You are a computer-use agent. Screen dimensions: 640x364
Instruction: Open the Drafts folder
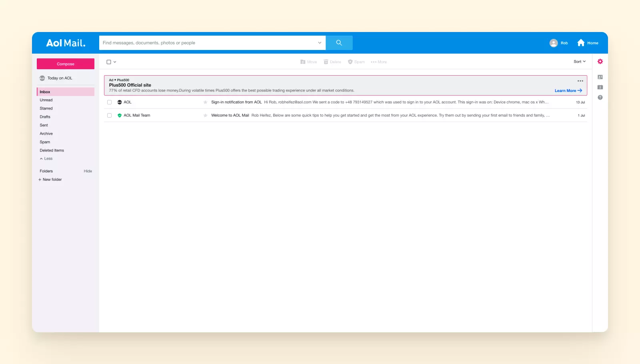tap(45, 117)
